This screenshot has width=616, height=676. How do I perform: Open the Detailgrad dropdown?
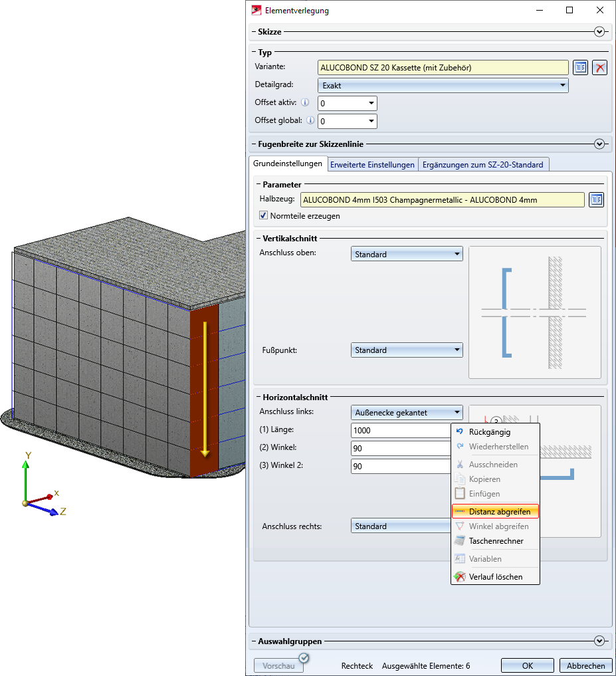pyautogui.click(x=443, y=85)
